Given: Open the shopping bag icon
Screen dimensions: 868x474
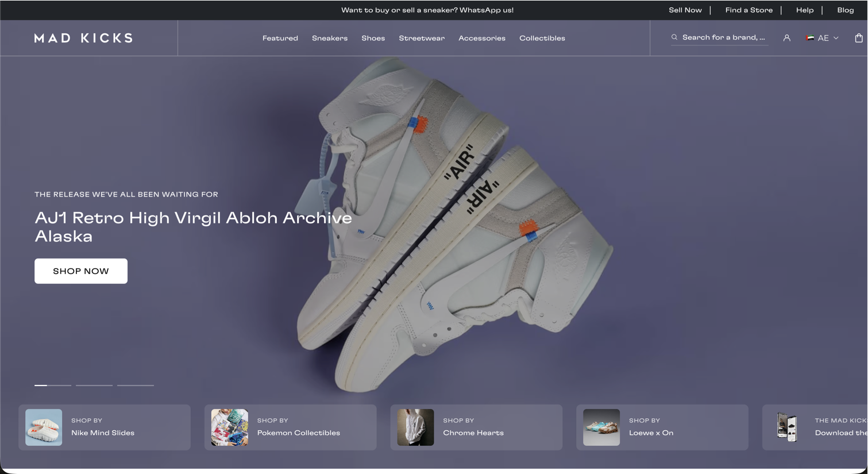Looking at the screenshot, I should click(858, 38).
